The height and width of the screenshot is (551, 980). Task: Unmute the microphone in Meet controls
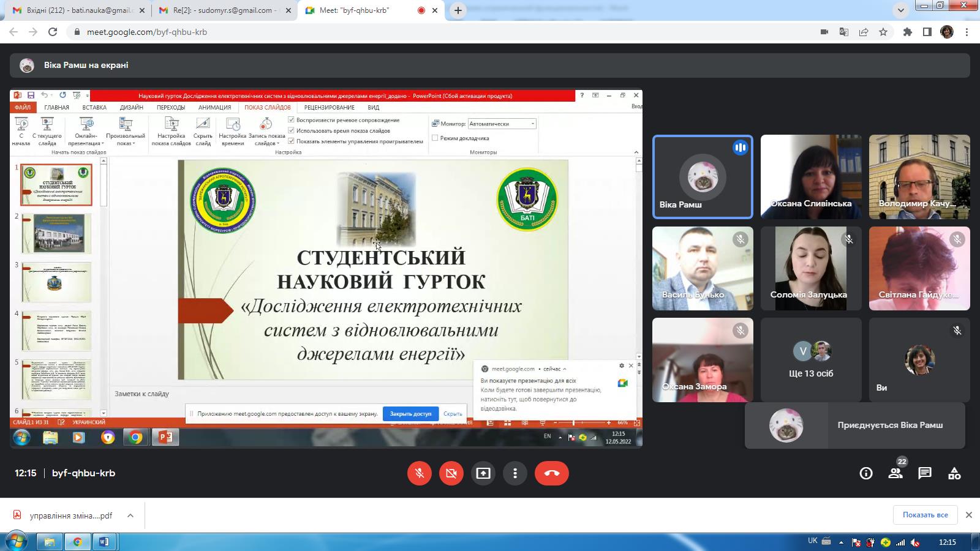pyautogui.click(x=420, y=473)
